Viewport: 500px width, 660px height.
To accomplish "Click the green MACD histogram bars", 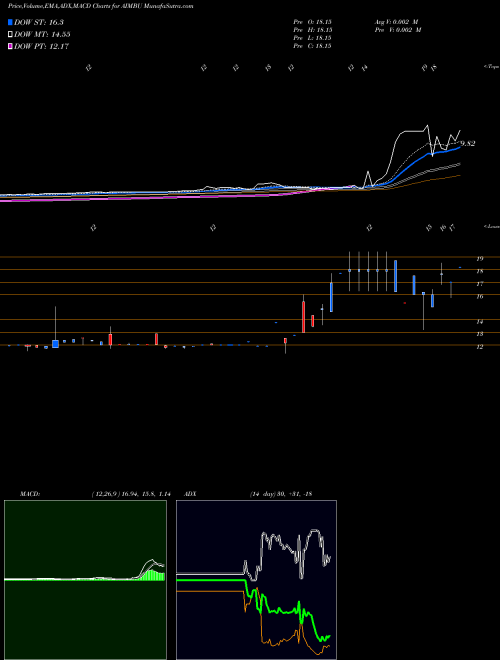I will pos(151,575).
